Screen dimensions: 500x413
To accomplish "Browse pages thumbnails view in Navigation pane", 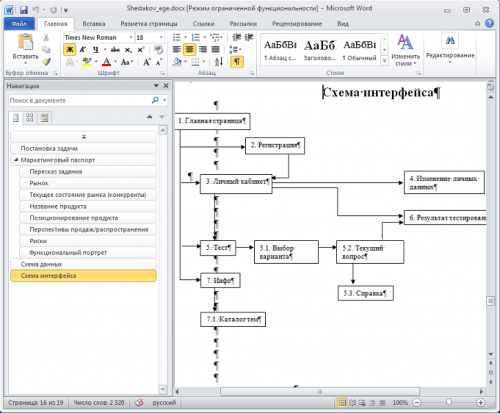I will coord(30,117).
